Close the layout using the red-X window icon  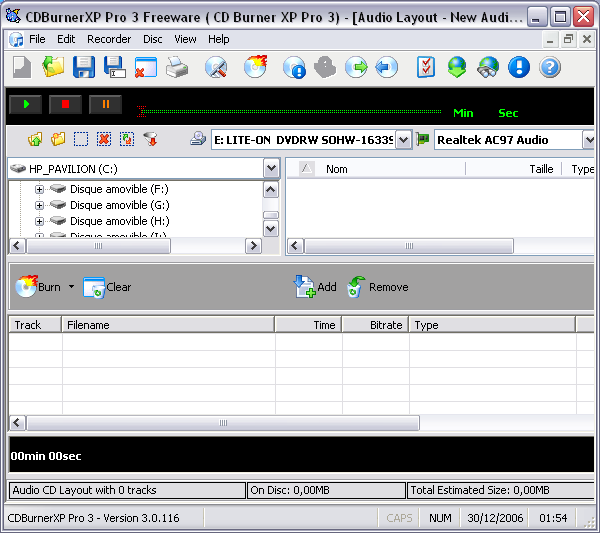[146, 67]
